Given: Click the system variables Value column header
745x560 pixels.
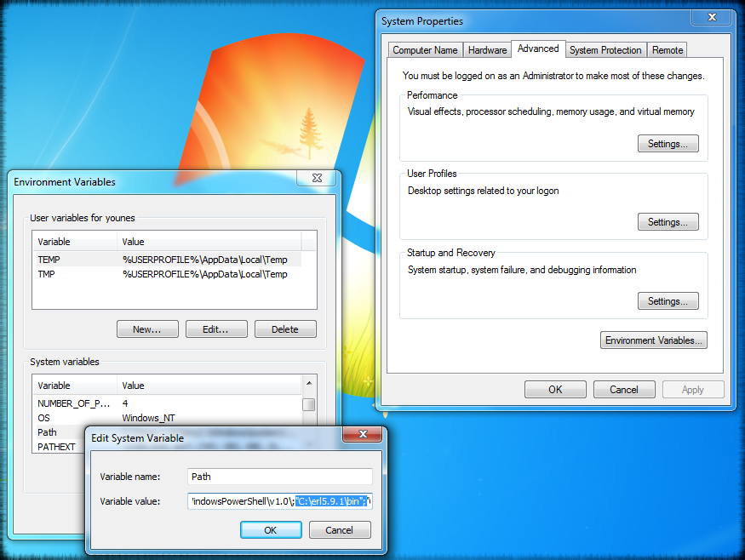Looking at the screenshot, I should [x=209, y=386].
